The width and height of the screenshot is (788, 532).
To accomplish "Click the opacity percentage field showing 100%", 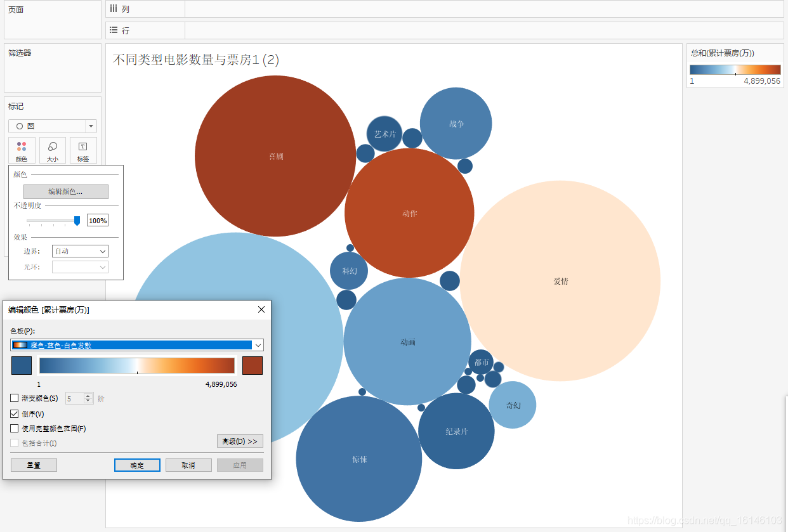I will (98, 221).
